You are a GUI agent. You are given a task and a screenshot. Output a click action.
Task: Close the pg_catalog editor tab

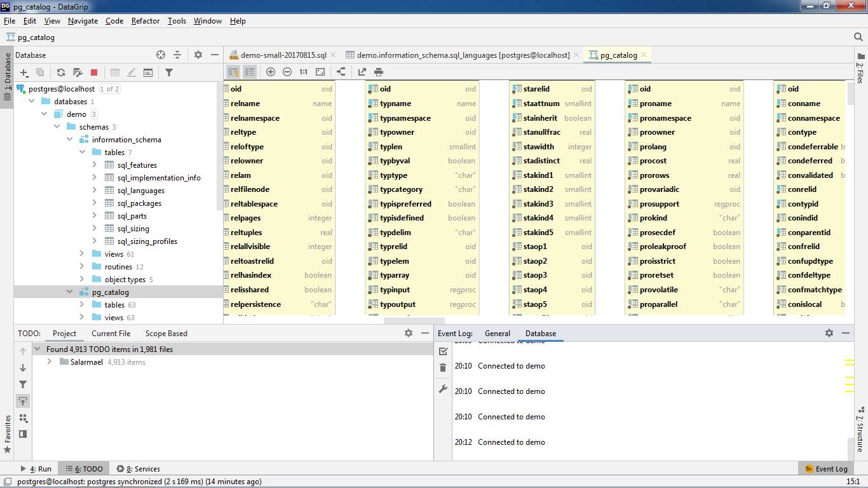point(644,55)
